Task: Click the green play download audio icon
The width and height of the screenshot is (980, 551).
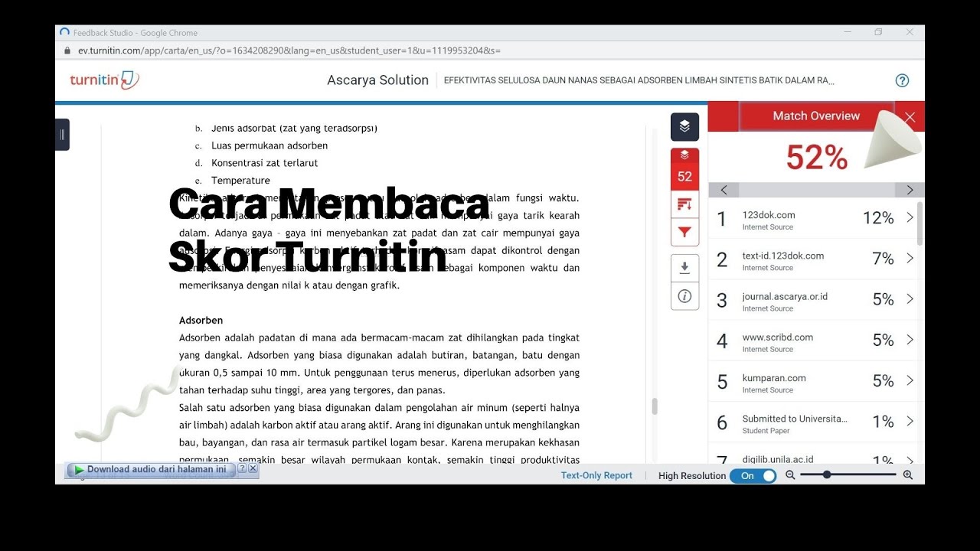Action: tap(79, 470)
